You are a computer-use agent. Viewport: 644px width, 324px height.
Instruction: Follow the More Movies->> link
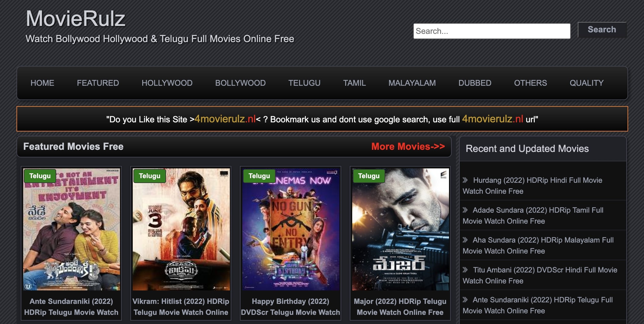pos(408,146)
